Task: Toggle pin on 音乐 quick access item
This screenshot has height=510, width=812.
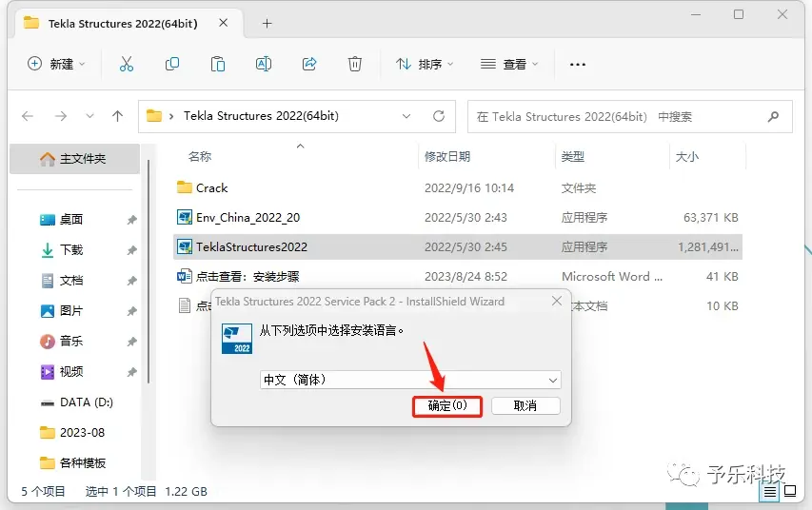Action: pyautogui.click(x=131, y=342)
